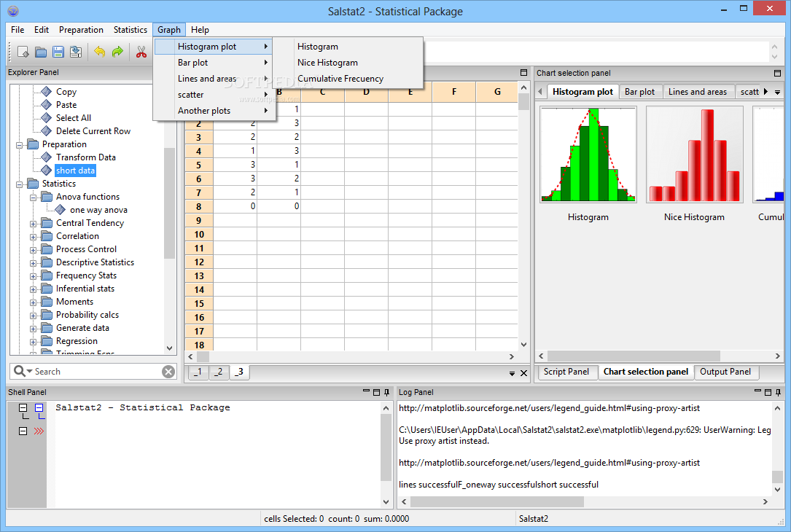791x532 pixels.
Task: Toggle the blue fold marker in Shell
Action: click(x=39, y=407)
